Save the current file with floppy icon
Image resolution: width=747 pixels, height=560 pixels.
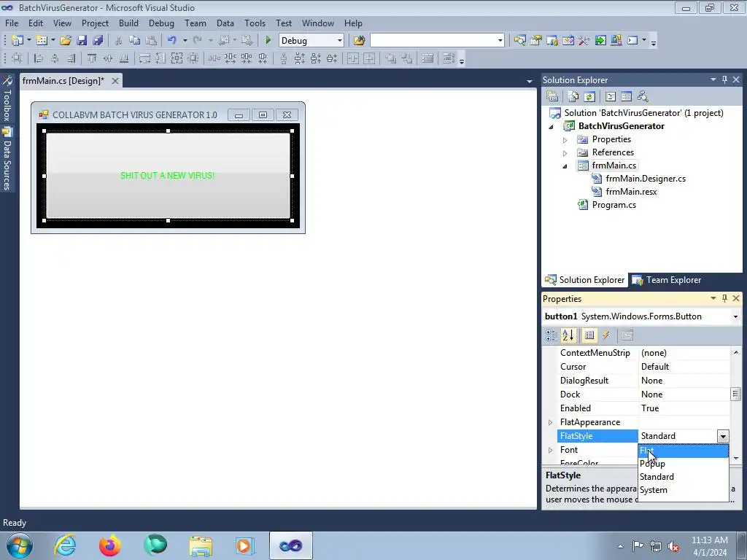pos(82,41)
